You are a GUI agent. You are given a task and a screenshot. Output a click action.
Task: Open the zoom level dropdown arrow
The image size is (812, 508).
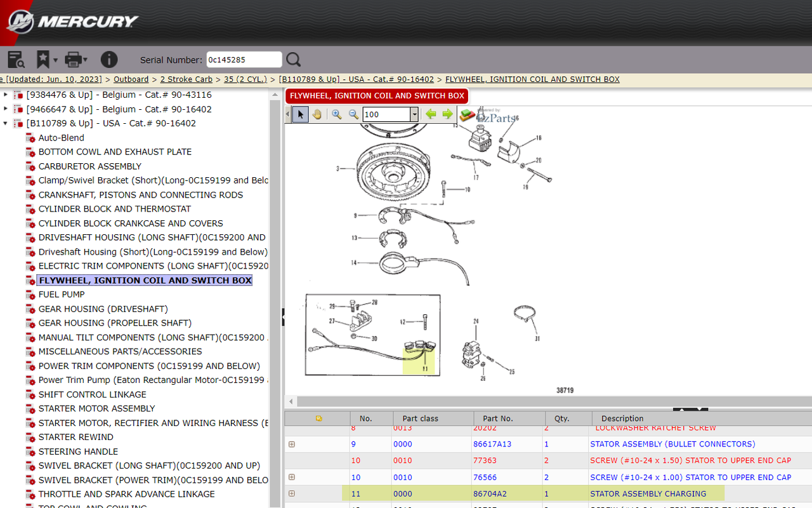(414, 114)
